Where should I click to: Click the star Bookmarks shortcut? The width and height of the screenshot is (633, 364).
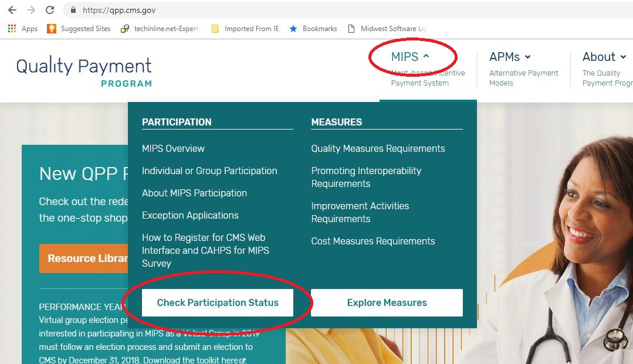click(x=313, y=29)
